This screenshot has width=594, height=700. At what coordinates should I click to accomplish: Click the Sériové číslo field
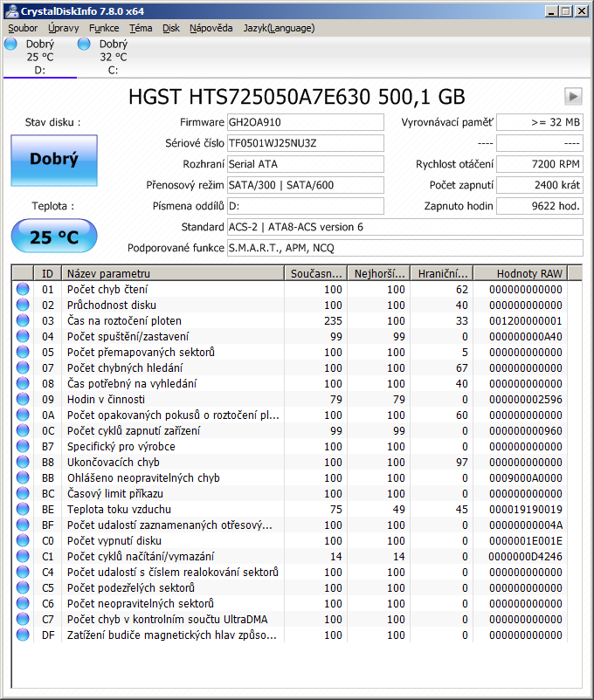(304, 143)
